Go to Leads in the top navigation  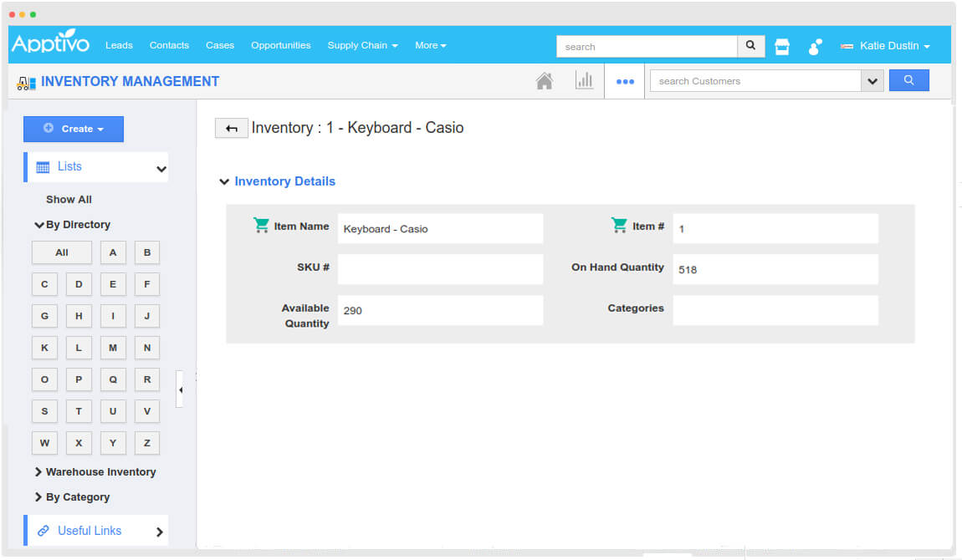(119, 45)
